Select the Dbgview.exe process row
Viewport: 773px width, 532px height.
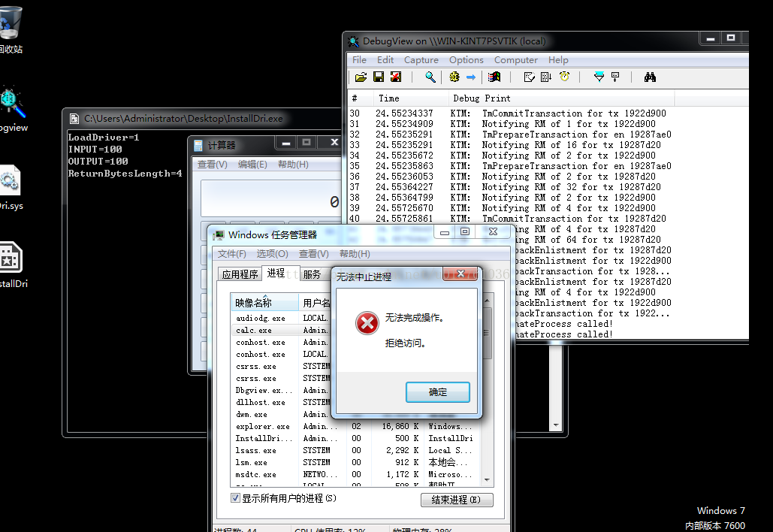(x=282, y=390)
